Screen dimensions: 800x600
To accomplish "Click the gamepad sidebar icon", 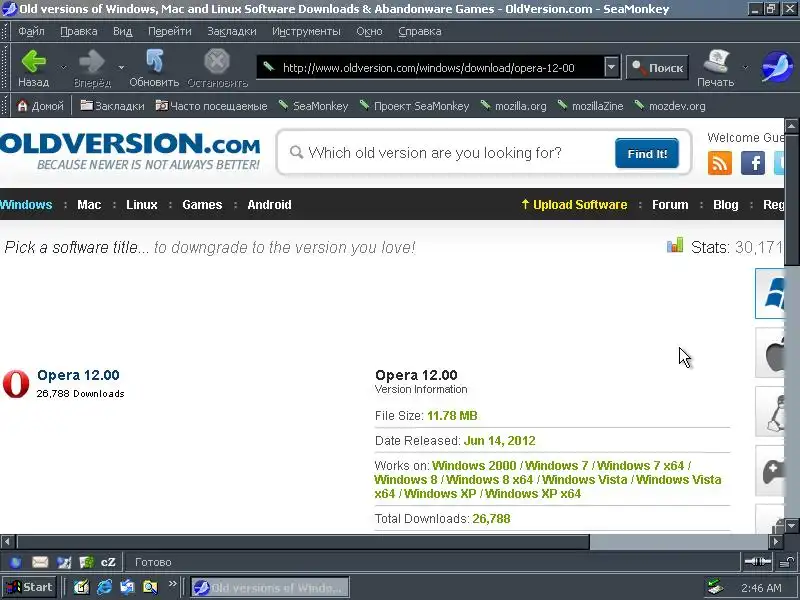I will point(770,470).
